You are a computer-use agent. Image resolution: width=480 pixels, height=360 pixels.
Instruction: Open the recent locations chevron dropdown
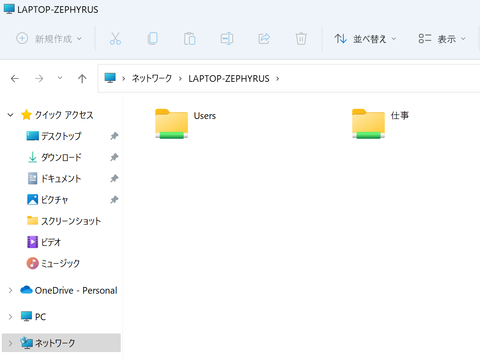(x=60, y=78)
